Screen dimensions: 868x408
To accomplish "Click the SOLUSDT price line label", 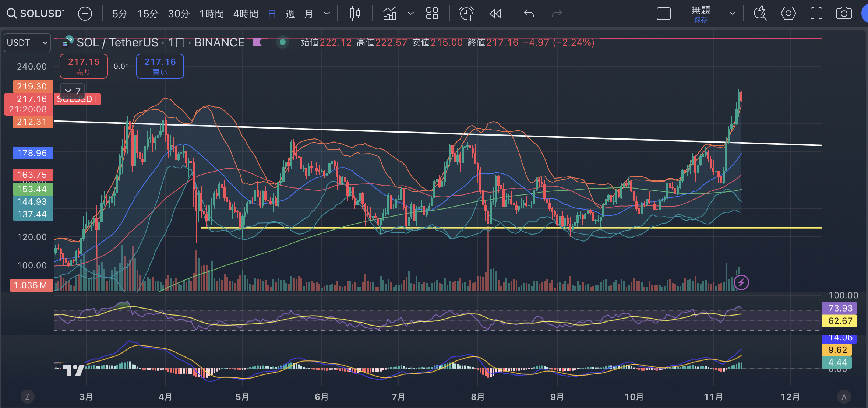I will tap(77, 99).
